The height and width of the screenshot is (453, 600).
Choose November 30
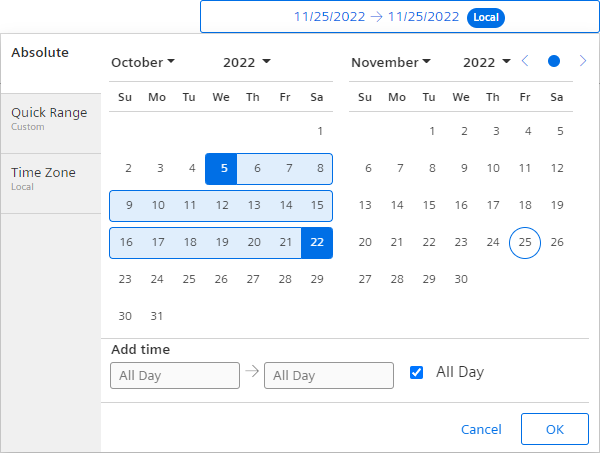pyautogui.click(x=461, y=279)
